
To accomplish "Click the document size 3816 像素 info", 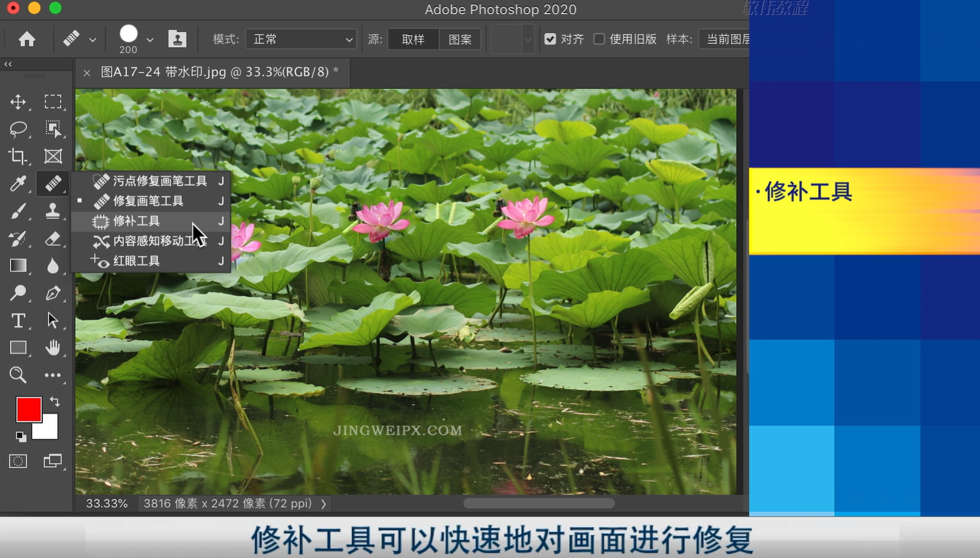I will tap(228, 503).
